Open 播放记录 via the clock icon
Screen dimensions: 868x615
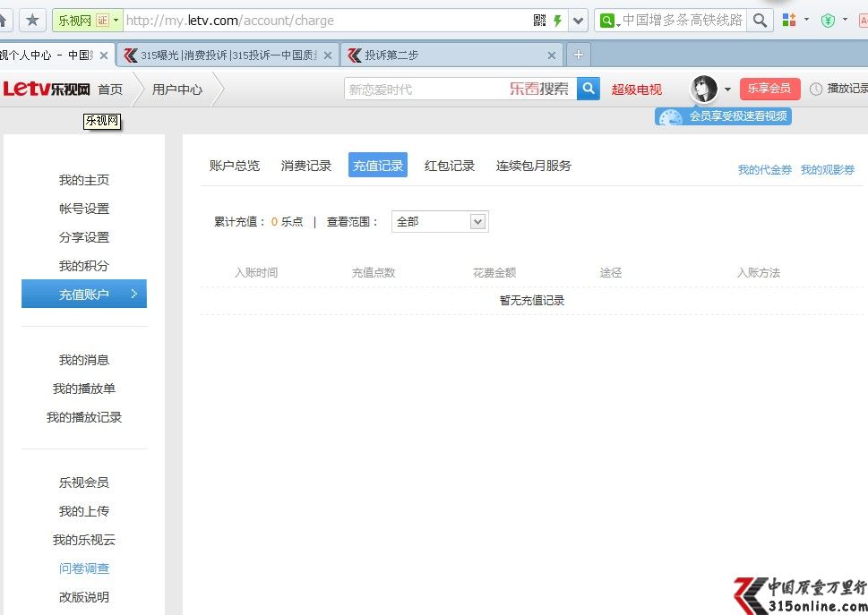tap(816, 89)
